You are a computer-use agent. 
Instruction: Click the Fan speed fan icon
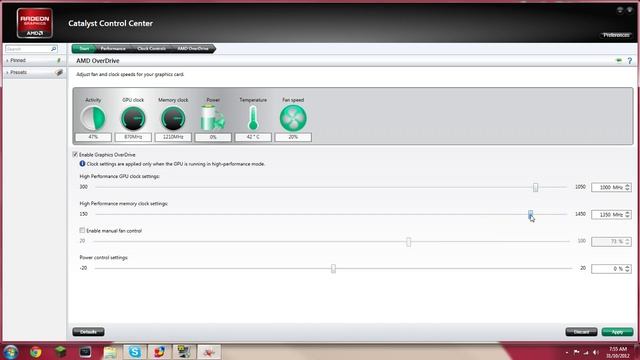293,118
